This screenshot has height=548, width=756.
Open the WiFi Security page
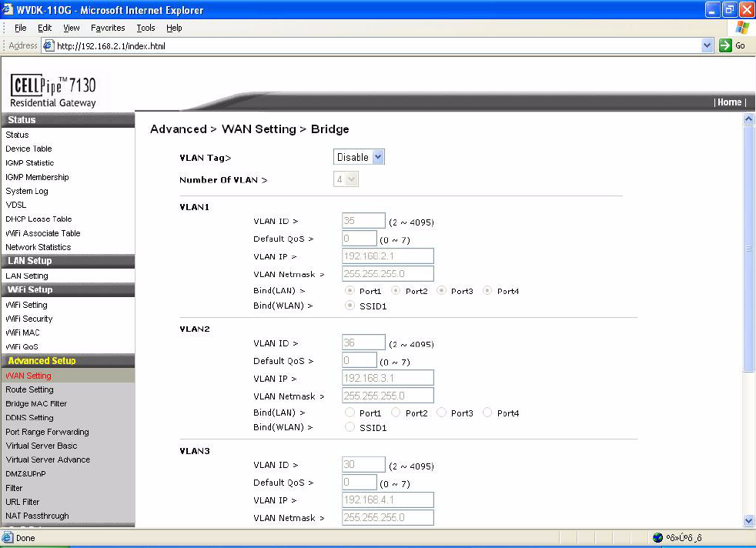tap(29, 319)
